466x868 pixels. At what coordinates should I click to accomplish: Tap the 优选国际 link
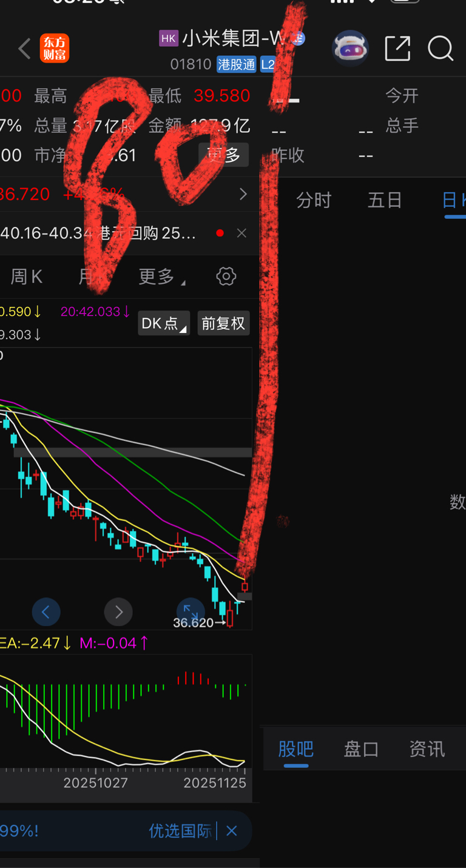[x=180, y=831]
